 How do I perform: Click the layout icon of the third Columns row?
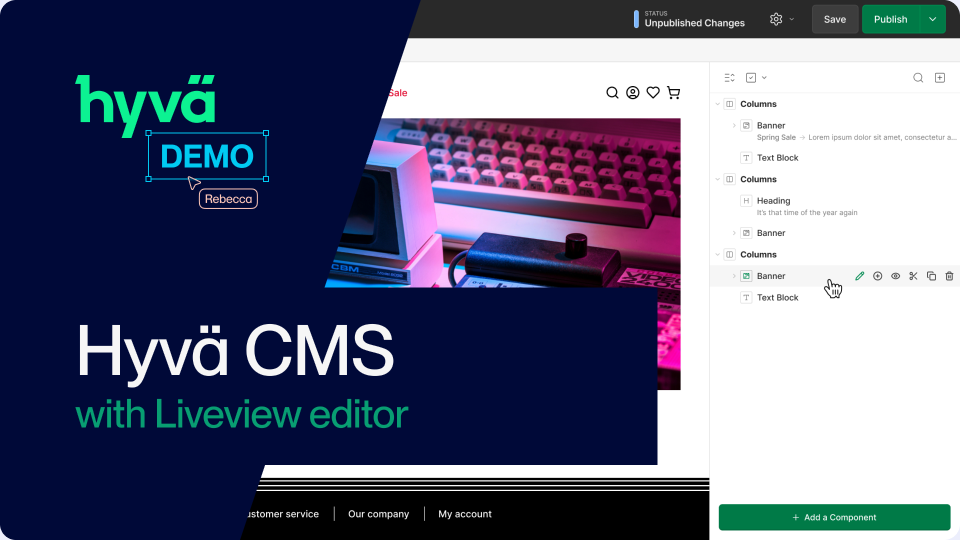(x=730, y=255)
